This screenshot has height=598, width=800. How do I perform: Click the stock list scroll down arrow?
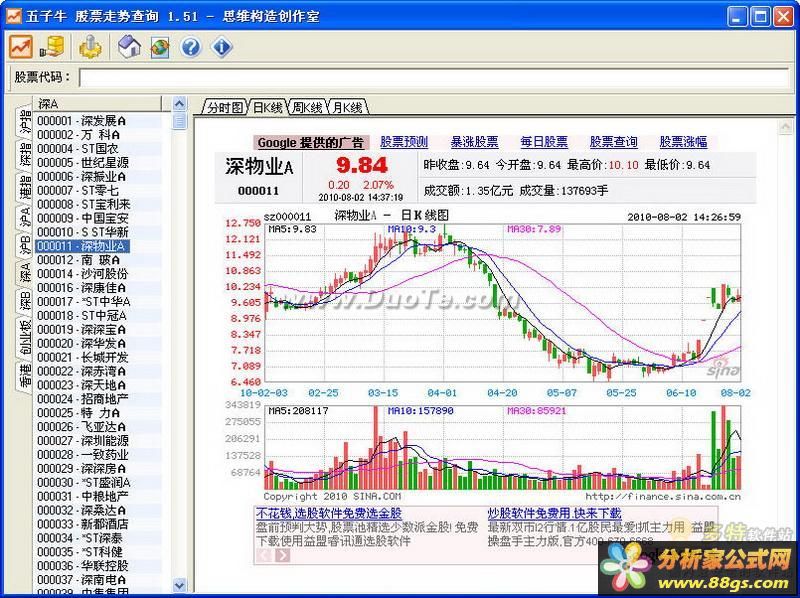point(180,585)
